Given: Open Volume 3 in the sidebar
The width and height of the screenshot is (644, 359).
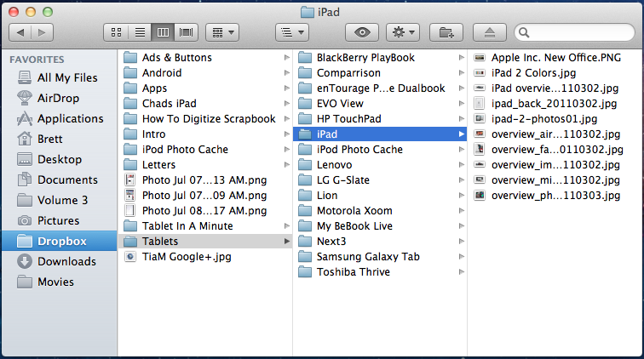Looking at the screenshot, I should pyautogui.click(x=60, y=200).
